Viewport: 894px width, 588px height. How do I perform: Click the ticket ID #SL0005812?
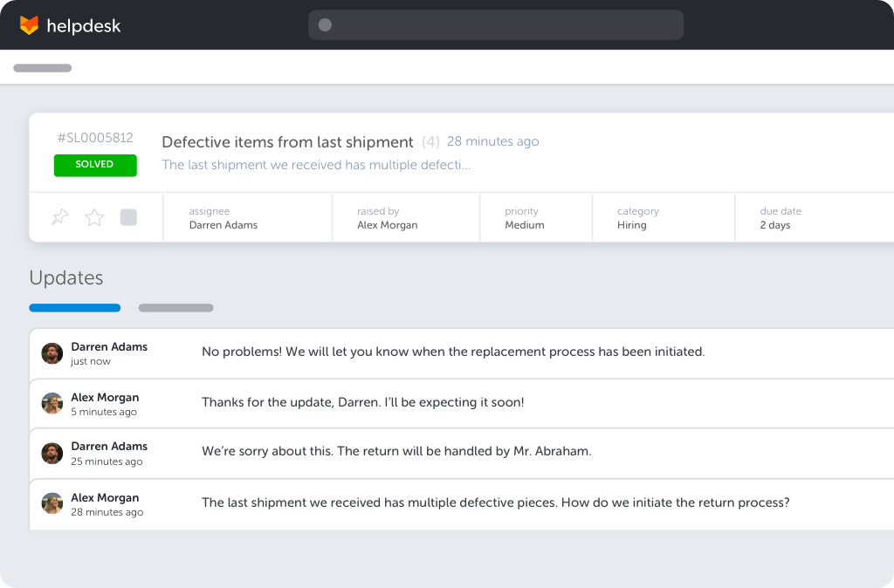[x=94, y=137]
